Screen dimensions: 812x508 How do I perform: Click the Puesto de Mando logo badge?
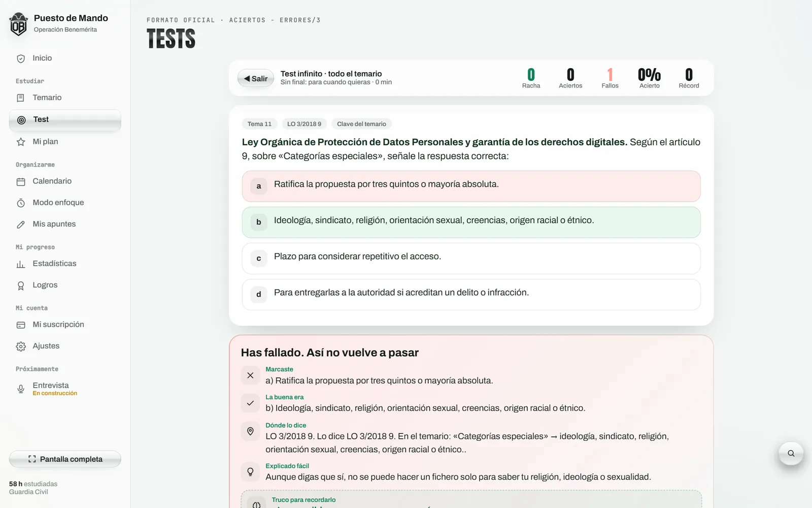coord(19,24)
